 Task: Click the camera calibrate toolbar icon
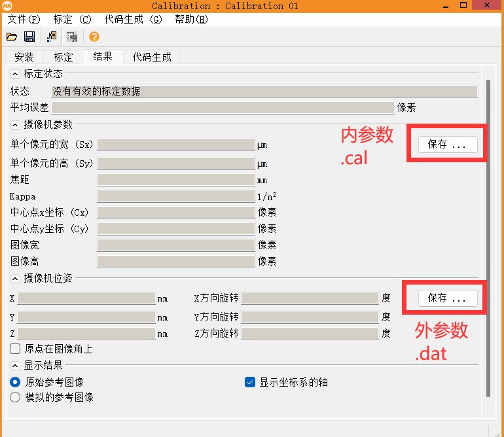coord(72,37)
